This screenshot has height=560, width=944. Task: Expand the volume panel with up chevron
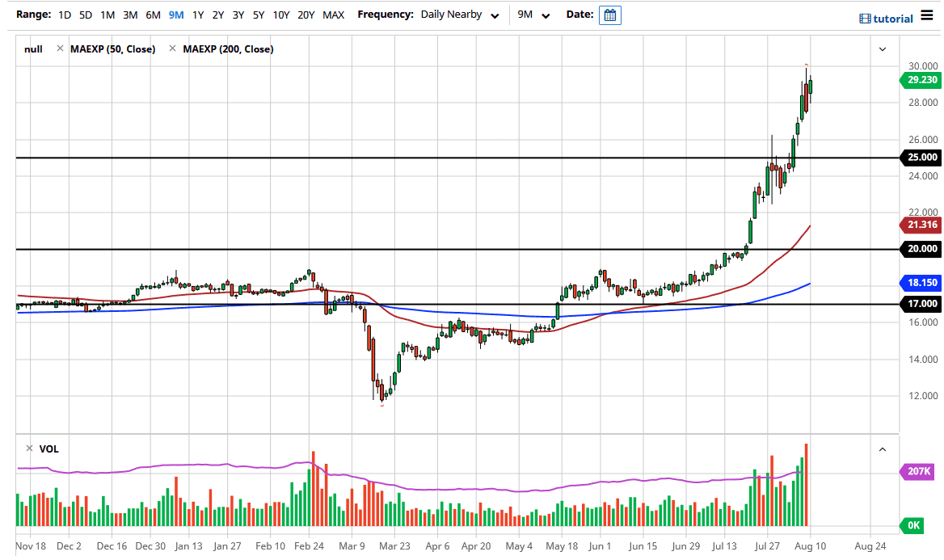883,449
